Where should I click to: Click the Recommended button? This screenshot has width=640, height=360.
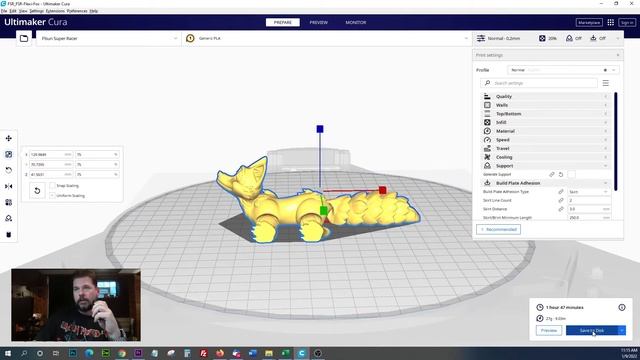[498, 229]
